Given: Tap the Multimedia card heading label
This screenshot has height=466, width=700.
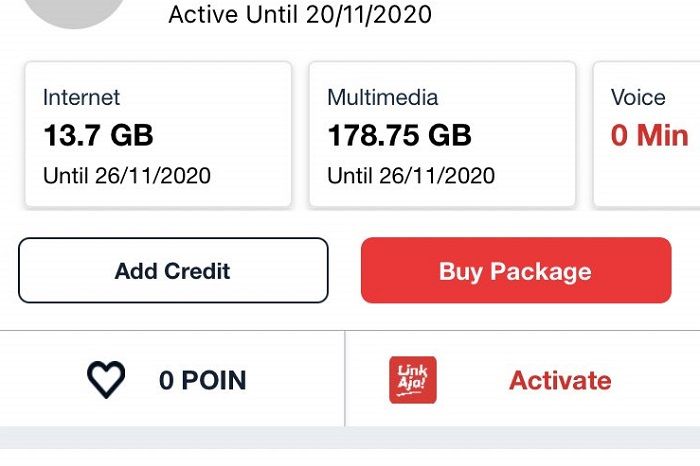Looking at the screenshot, I should [383, 97].
